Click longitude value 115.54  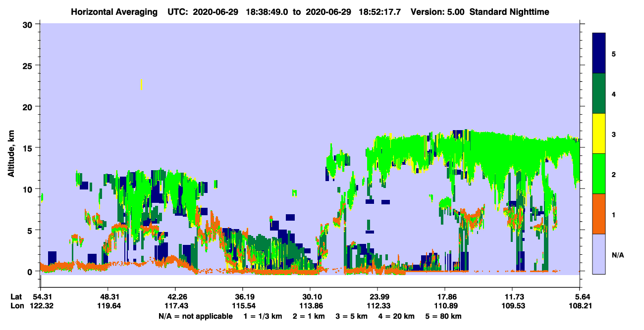[243, 306]
